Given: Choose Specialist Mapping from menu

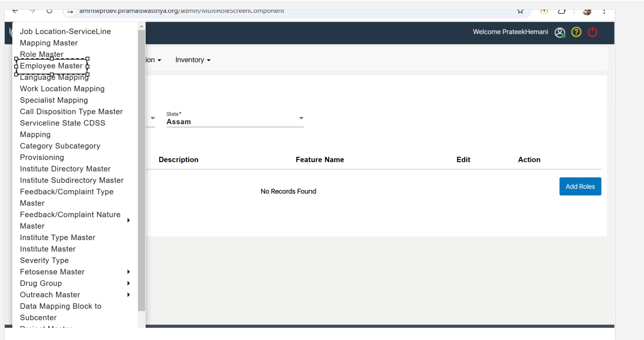Looking at the screenshot, I should coord(54,100).
